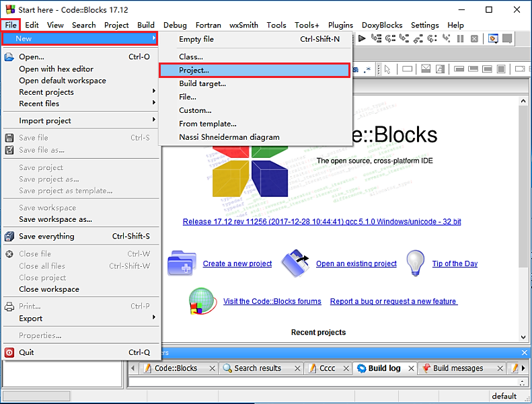Click the Various info gray icon
This screenshot has height=404, width=532.
click(x=507, y=38)
